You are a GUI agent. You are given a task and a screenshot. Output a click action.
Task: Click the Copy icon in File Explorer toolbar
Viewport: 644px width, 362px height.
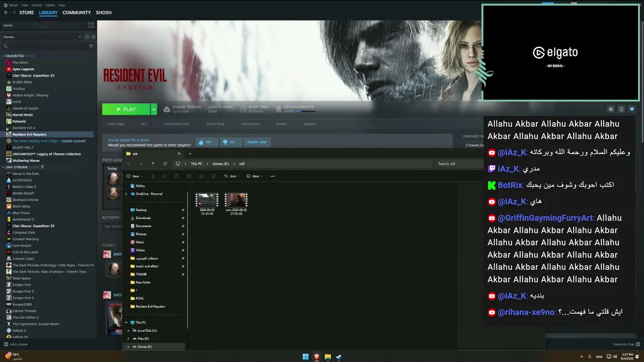pyautogui.click(x=165, y=176)
